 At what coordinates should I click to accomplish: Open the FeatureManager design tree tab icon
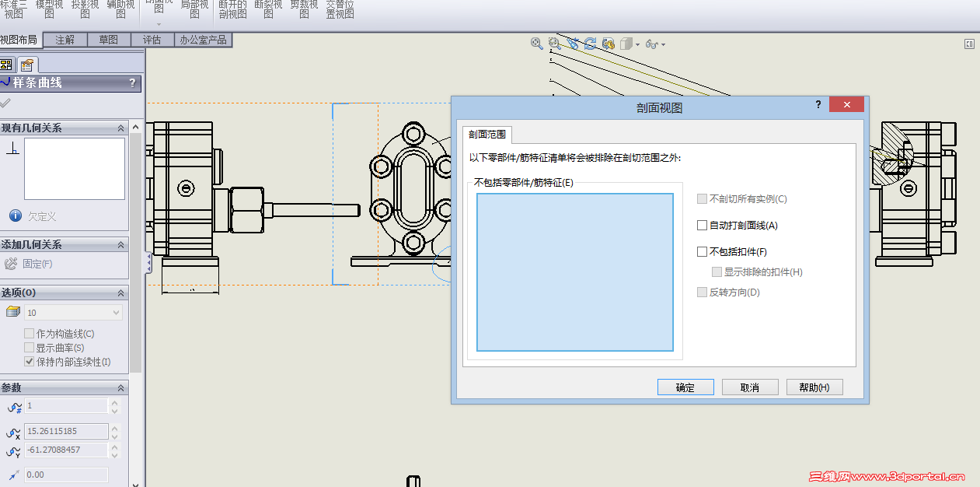(x=6, y=65)
